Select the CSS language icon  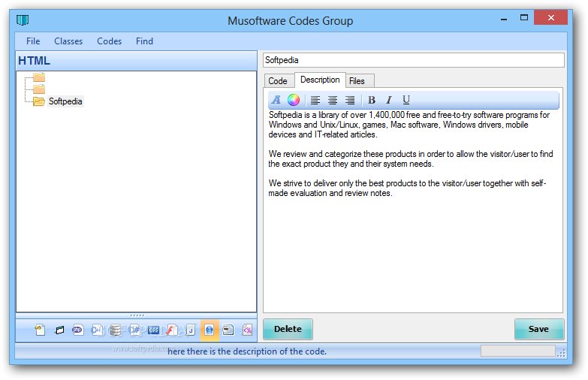coord(153,330)
